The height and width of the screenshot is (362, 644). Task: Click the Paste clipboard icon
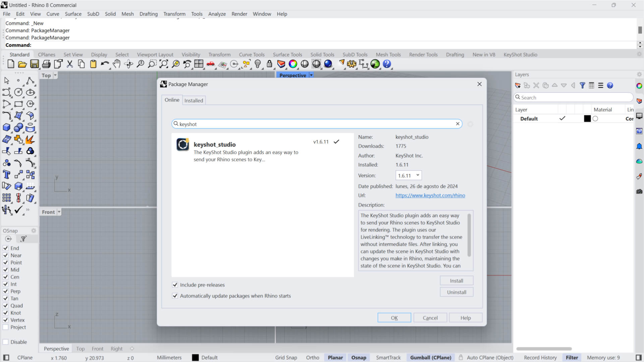point(93,64)
